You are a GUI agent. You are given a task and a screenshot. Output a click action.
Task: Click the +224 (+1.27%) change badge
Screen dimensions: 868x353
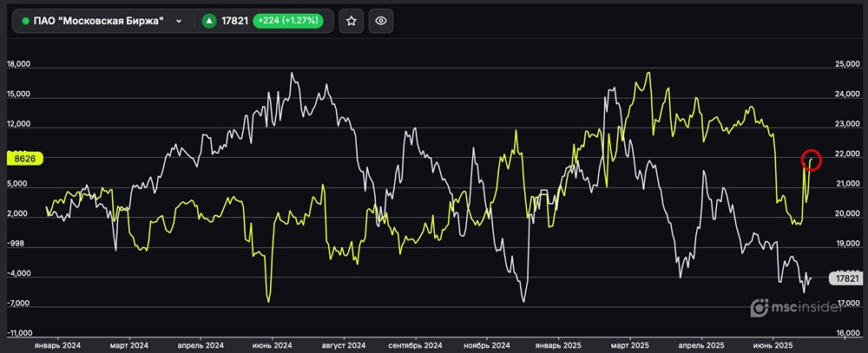coord(286,21)
